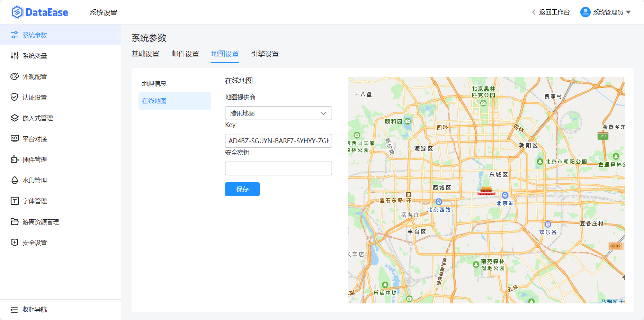
Task: Click the 朝阳区 label on map
Action: click(528, 145)
